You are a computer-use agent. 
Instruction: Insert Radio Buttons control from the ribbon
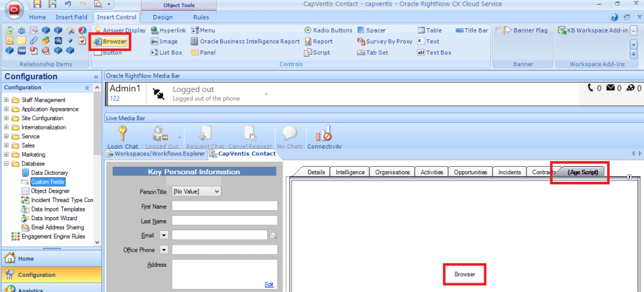(328, 30)
